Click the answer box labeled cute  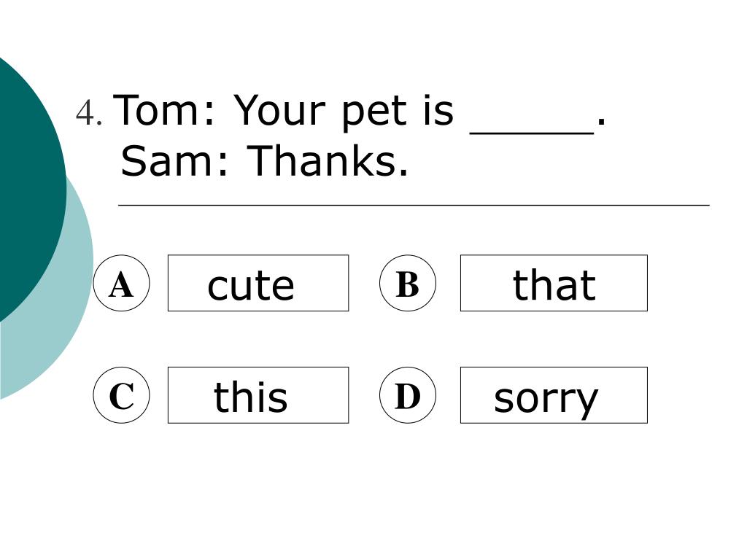(x=258, y=283)
